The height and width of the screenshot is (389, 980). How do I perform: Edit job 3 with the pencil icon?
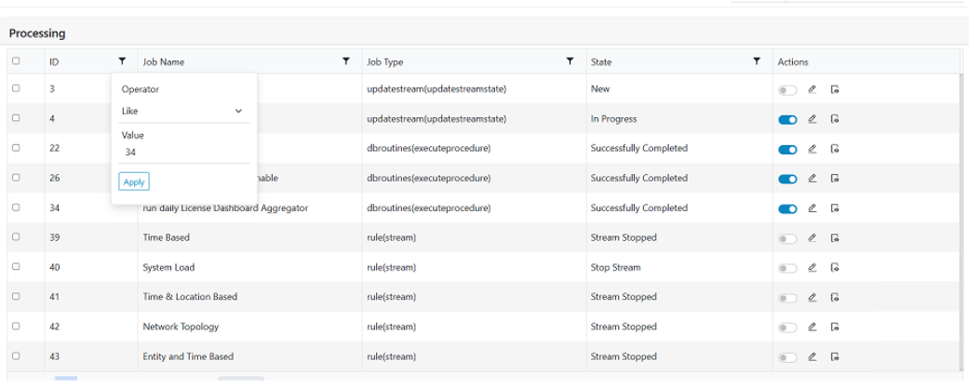(812, 89)
